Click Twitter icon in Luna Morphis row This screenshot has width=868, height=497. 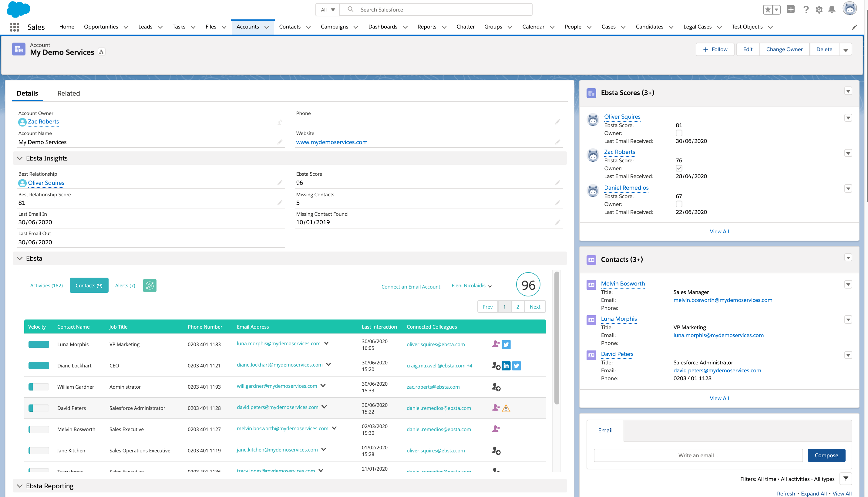pyautogui.click(x=506, y=344)
